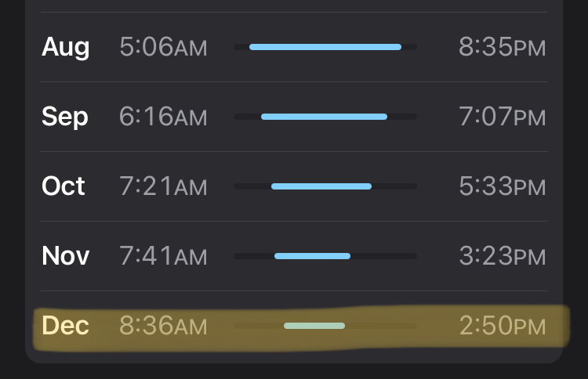Click the 6:16AM sunrise time
The width and height of the screenshot is (588, 379).
tap(163, 117)
